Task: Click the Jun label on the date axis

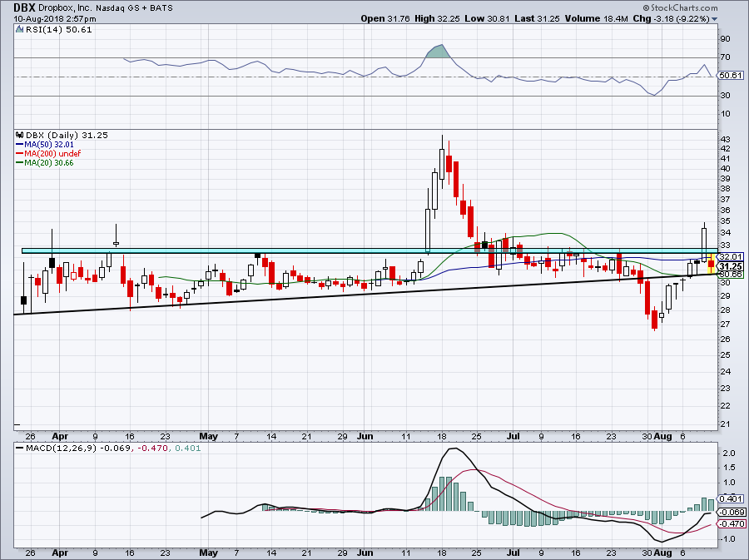Action: coord(365,435)
